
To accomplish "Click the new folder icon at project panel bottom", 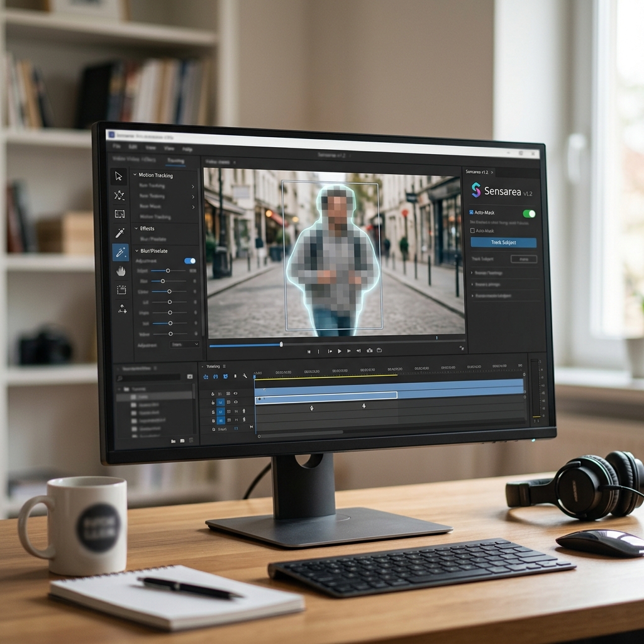I will click(x=174, y=441).
